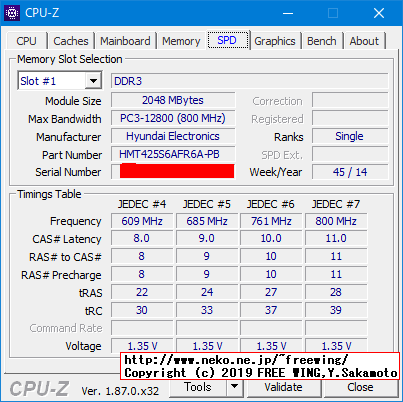Click tRAS value 28

coord(336,292)
